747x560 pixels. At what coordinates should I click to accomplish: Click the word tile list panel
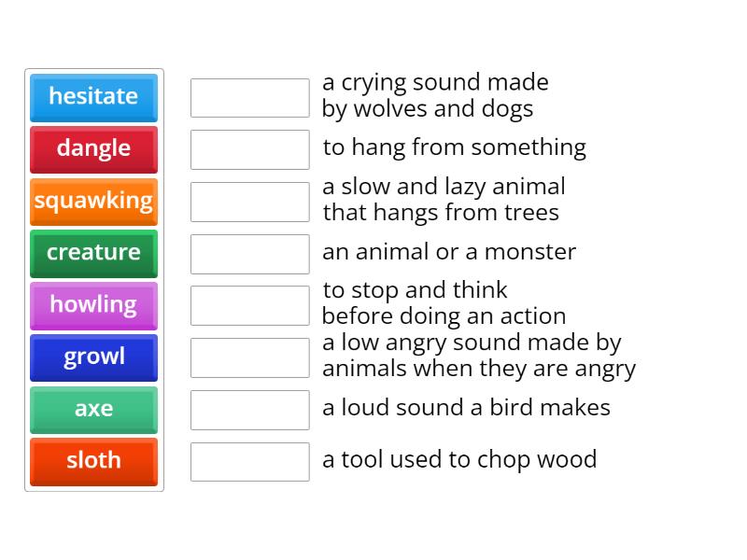[93, 280]
